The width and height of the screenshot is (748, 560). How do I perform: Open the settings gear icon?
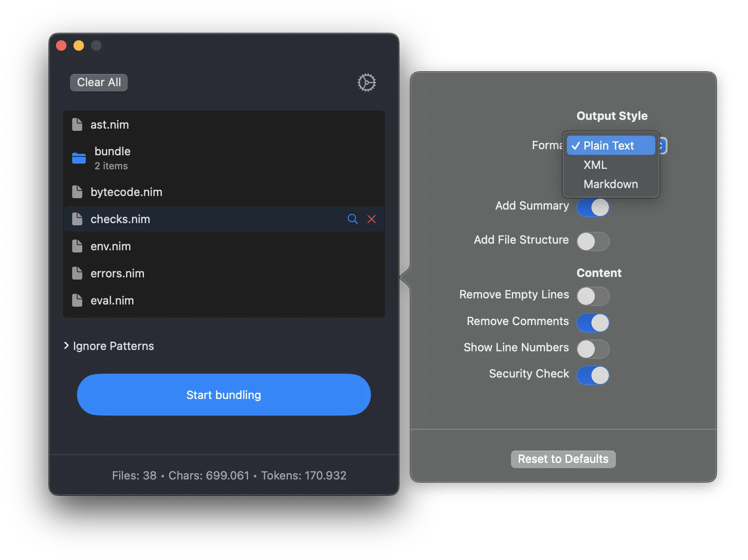pos(367,82)
